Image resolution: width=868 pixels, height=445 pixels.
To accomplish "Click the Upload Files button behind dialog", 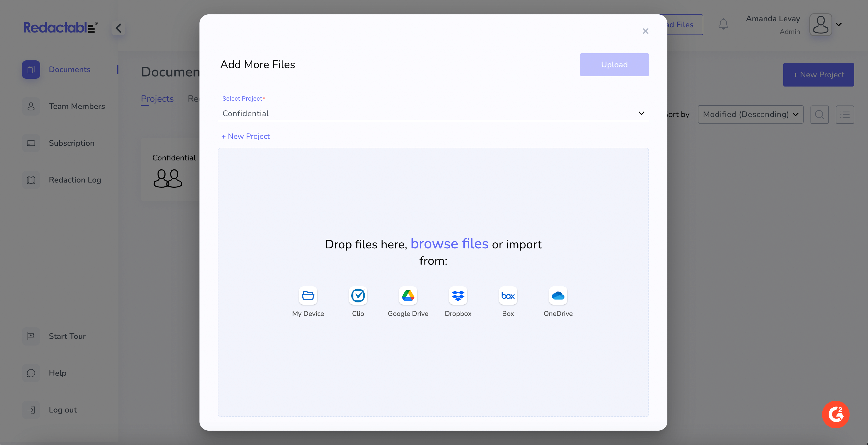I will click(x=685, y=25).
